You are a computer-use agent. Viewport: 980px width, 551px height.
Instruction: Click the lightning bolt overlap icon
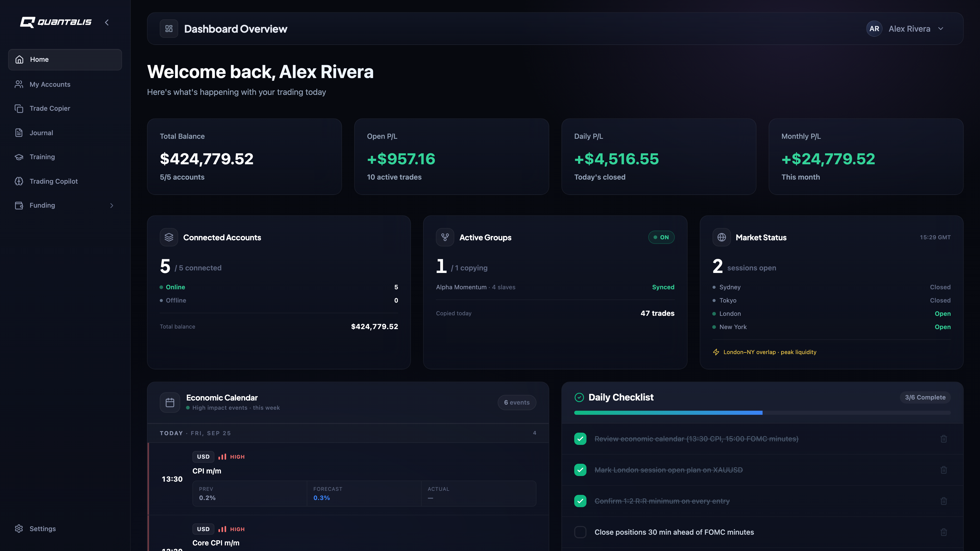716,352
